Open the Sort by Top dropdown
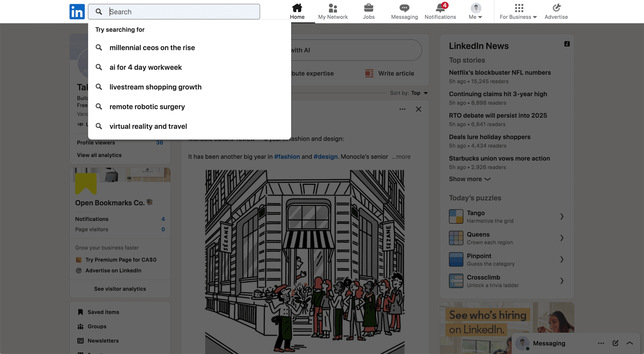 point(409,93)
